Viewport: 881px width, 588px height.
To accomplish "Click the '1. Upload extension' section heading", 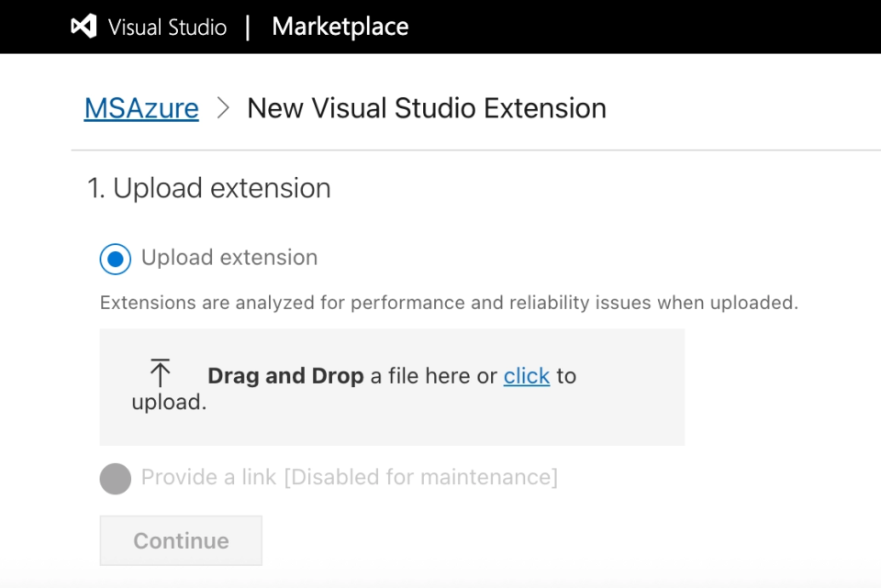I will [209, 188].
